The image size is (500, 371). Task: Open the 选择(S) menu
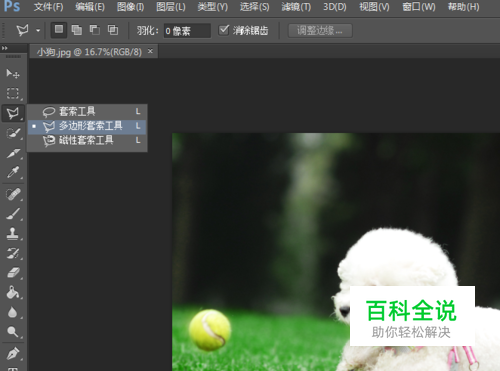point(255,7)
